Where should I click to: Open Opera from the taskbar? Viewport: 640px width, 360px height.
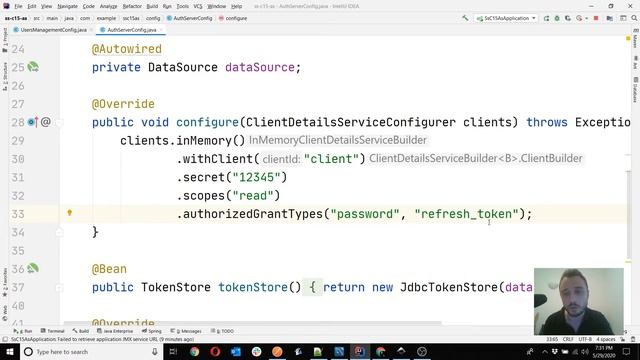click(x=215, y=351)
